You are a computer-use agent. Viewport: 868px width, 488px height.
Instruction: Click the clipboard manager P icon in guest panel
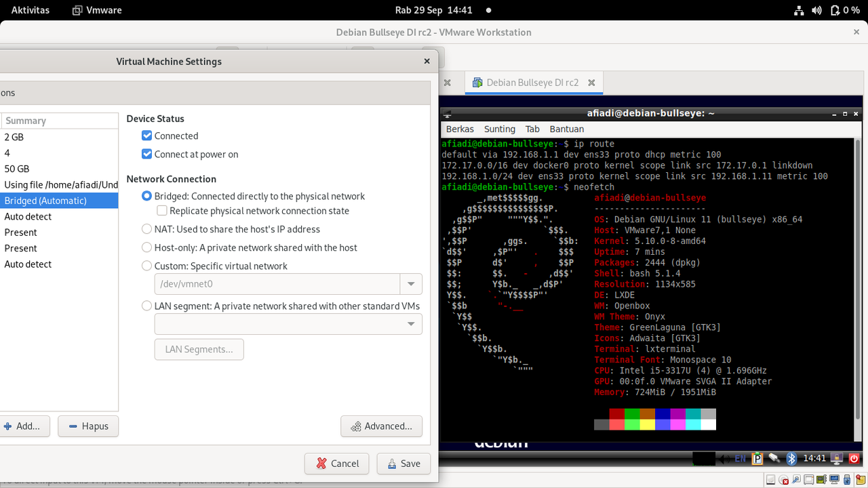click(x=757, y=459)
